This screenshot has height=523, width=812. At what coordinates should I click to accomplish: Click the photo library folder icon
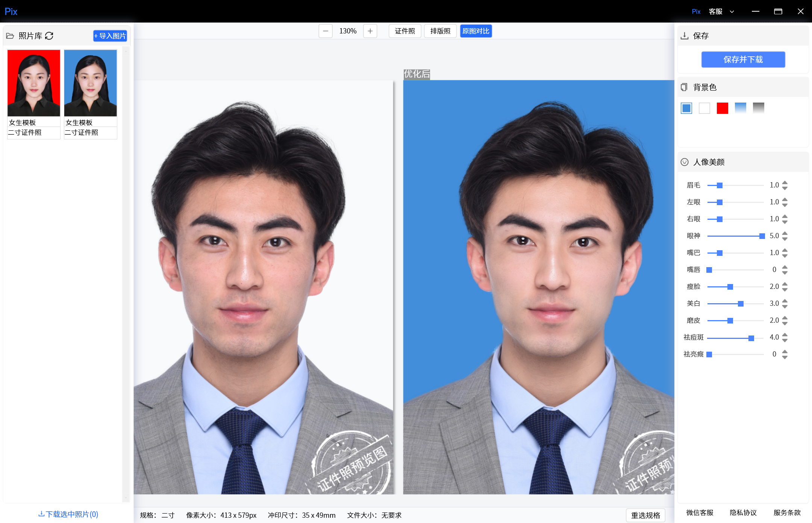coord(10,36)
